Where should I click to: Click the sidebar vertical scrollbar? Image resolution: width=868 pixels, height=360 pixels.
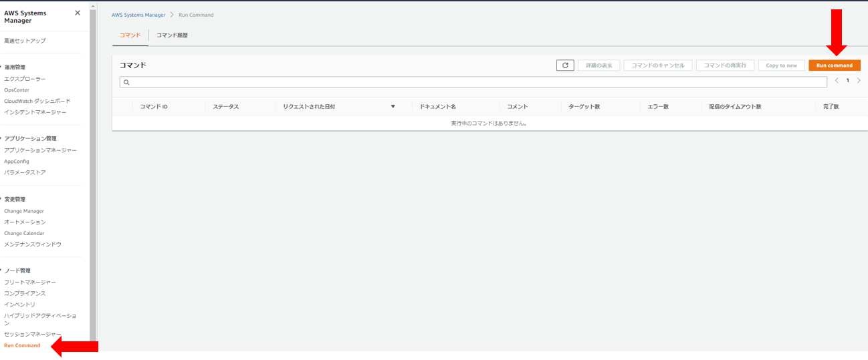pyautogui.click(x=94, y=174)
